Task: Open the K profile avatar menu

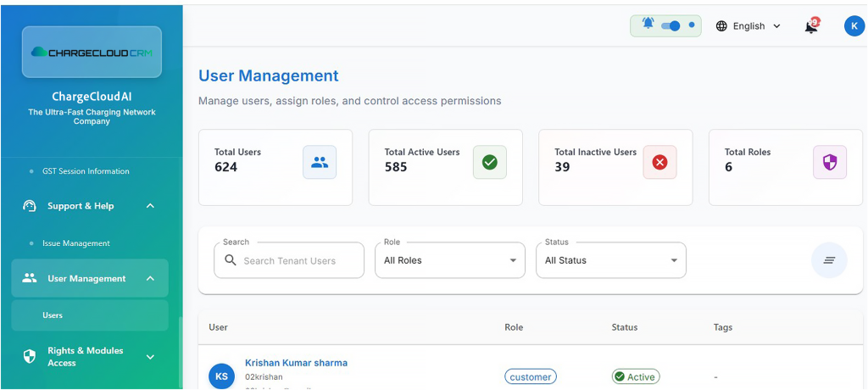Action: [854, 26]
